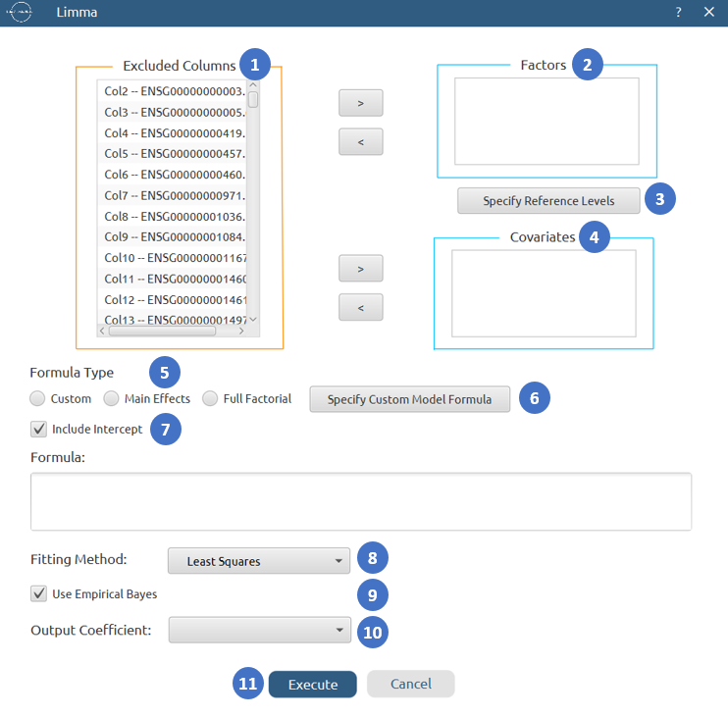Click the excluded list scroll-down arrow

(x=253, y=320)
